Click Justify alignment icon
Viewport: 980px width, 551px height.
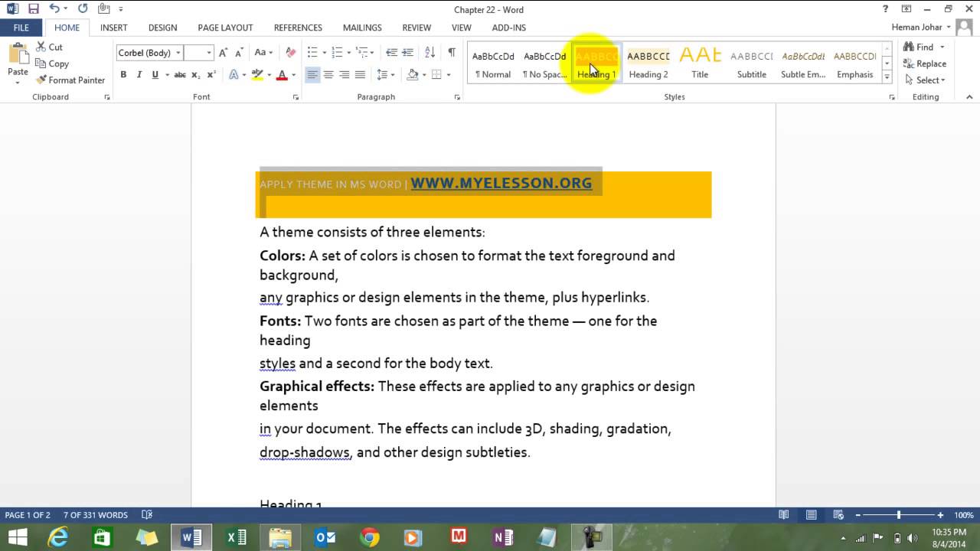[360, 74]
